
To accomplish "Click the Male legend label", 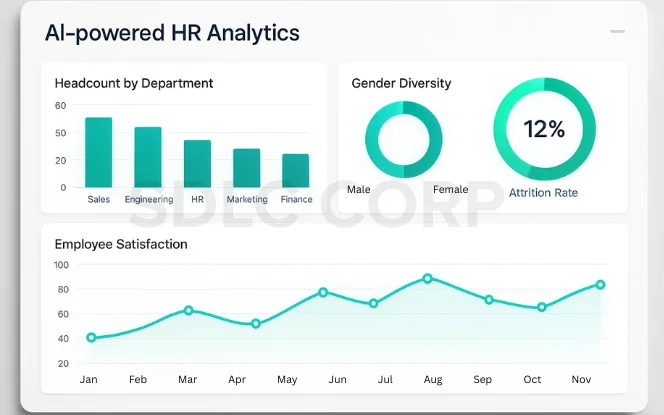I will coord(358,189).
